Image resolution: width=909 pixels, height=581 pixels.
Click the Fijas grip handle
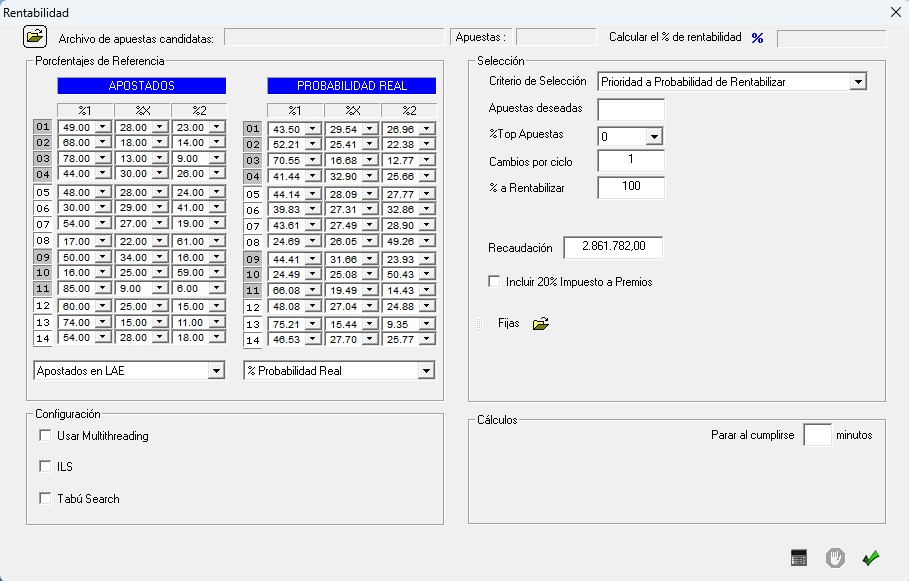tap(479, 324)
